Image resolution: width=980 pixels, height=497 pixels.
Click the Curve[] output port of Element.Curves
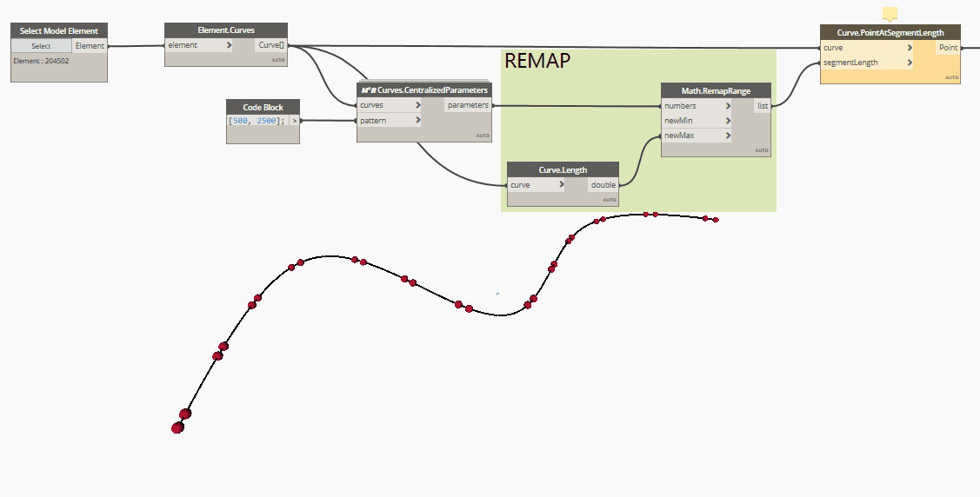270,45
